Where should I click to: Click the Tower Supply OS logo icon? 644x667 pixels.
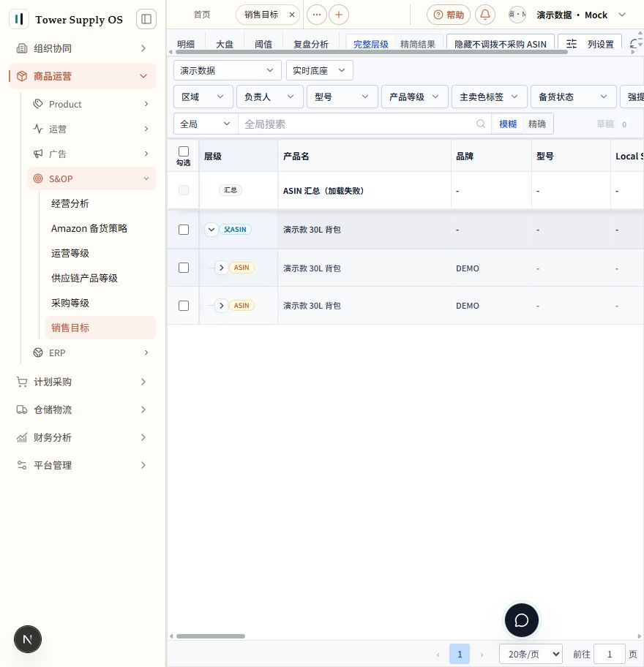point(19,19)
